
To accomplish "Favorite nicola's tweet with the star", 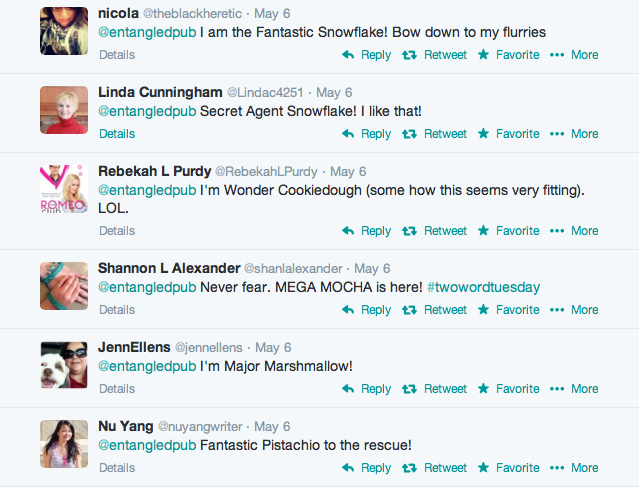I will [x=509, y=55].
